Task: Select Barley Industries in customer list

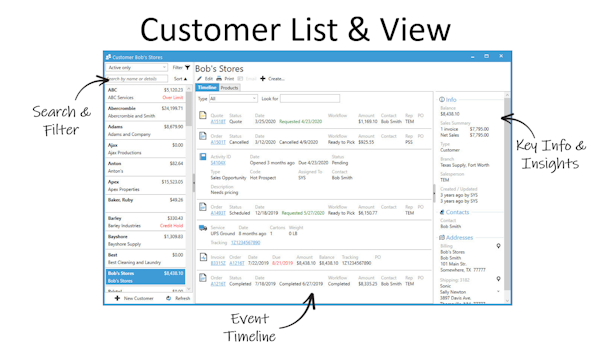Action: click(x=145, y=222)
